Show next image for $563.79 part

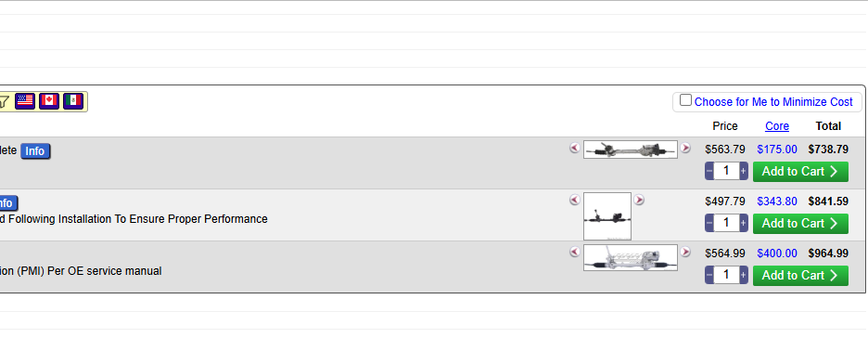[685, 148]
